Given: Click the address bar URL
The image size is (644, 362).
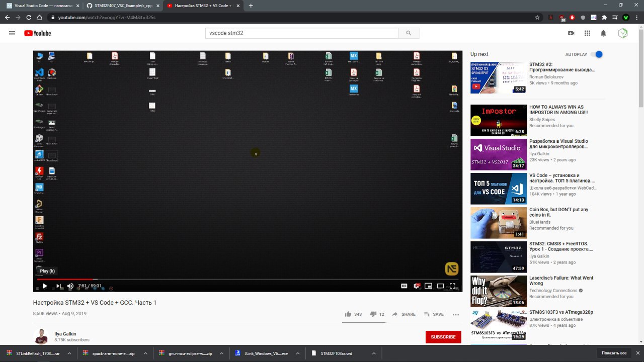Looking at the screenshot, I should point(107,17).
